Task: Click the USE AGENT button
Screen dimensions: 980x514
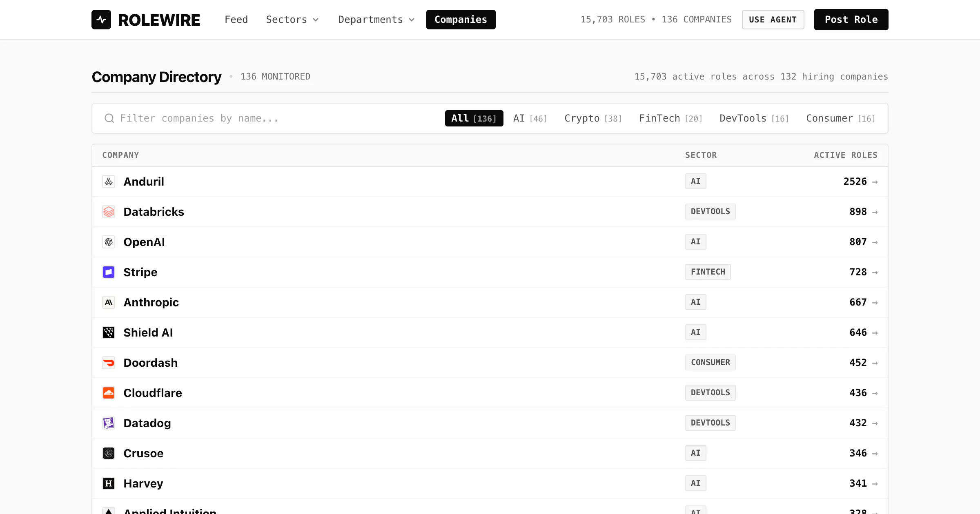Action: (773, 20)
